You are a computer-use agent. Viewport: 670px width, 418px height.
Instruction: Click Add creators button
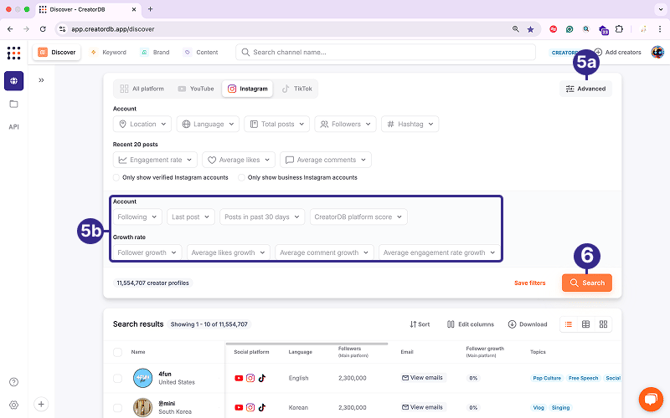(x=618, y=52)
